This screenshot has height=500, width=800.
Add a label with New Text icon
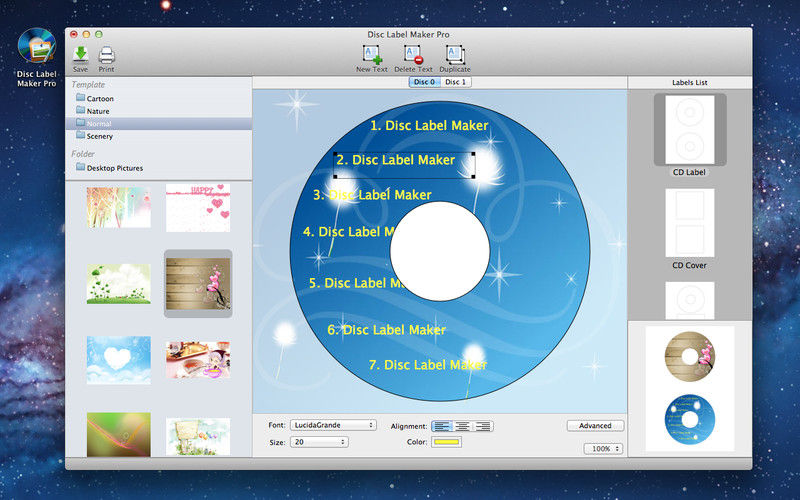pyautogui.click(x=372, y=55)
